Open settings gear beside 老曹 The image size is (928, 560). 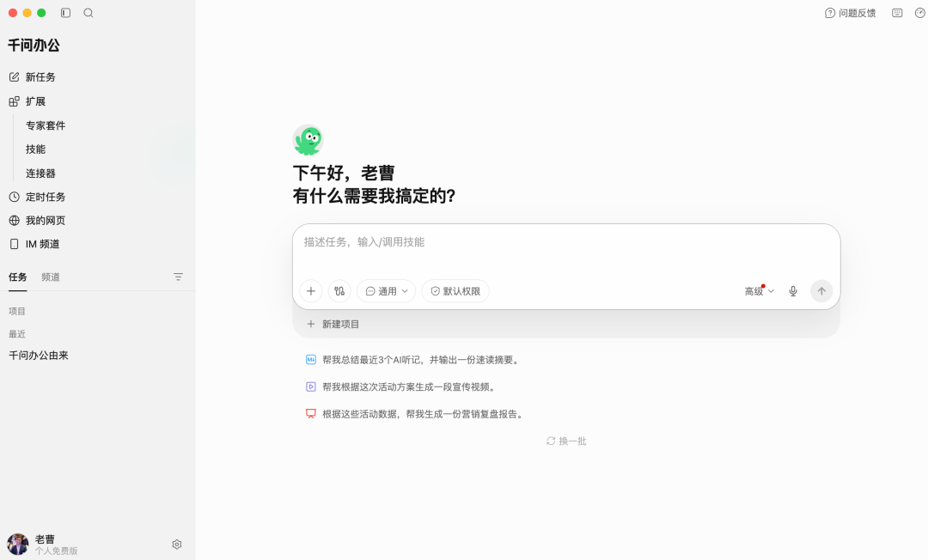coord(177,545)
